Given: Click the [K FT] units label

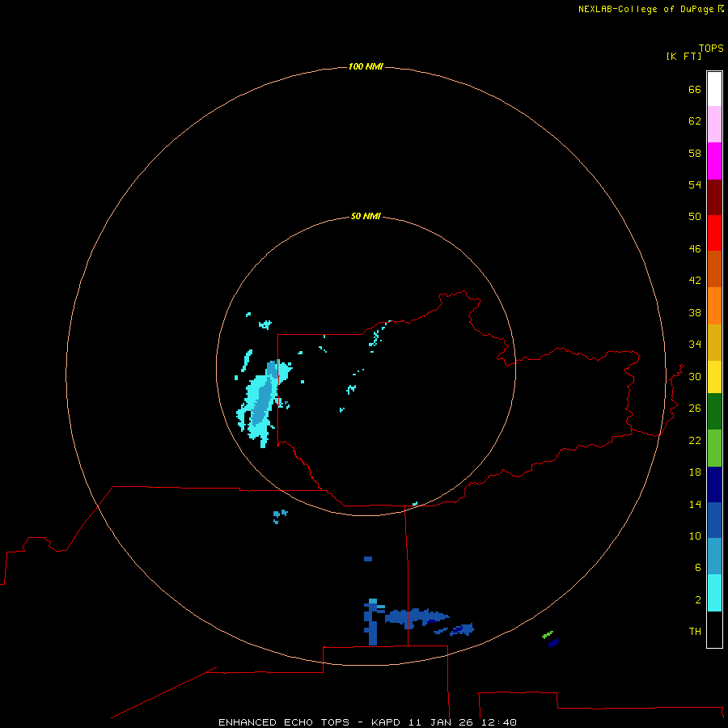Looking at the screenshot, I should click(684, 56).
